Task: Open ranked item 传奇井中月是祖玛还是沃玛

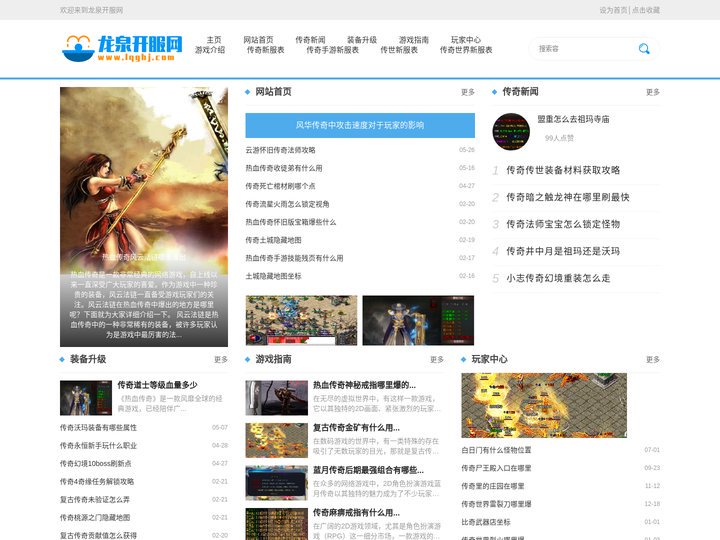Action: 563,251
